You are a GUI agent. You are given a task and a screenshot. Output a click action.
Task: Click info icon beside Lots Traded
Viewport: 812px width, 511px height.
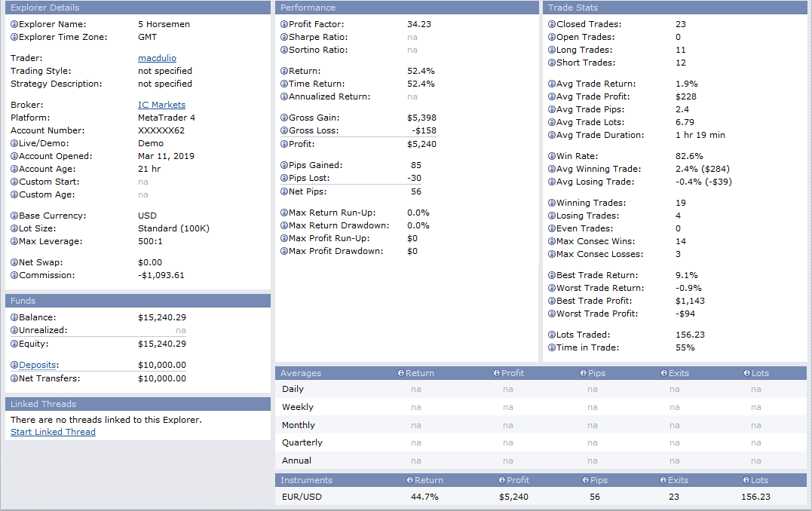tap(551, 335)
